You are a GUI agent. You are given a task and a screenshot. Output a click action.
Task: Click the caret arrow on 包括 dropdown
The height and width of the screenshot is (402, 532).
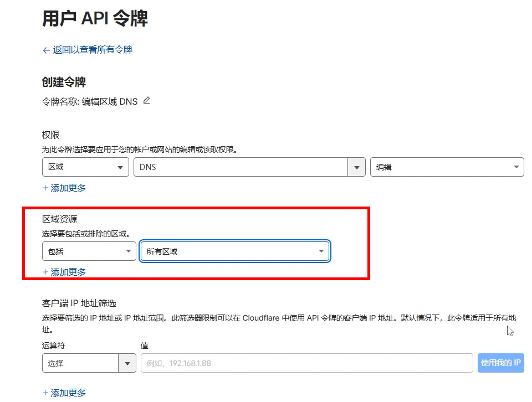pos(128,251)
